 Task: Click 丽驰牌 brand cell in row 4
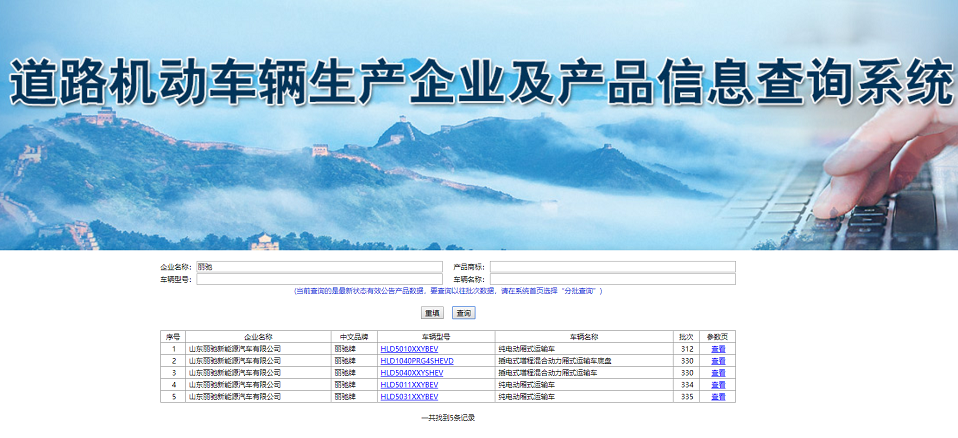pos(354,385)
